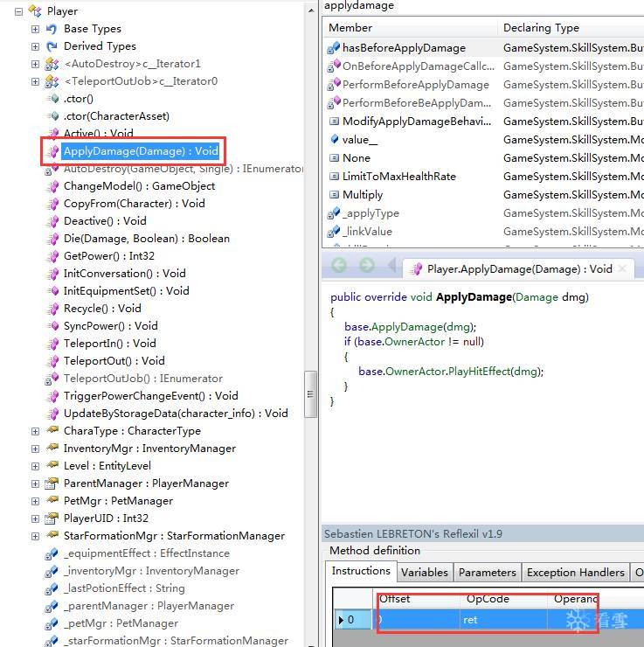Image resolution: width=644 pixels, height=647 pixels.
Task: Click the InitEquipmentSet method icon
Action: tap(52, 291)
